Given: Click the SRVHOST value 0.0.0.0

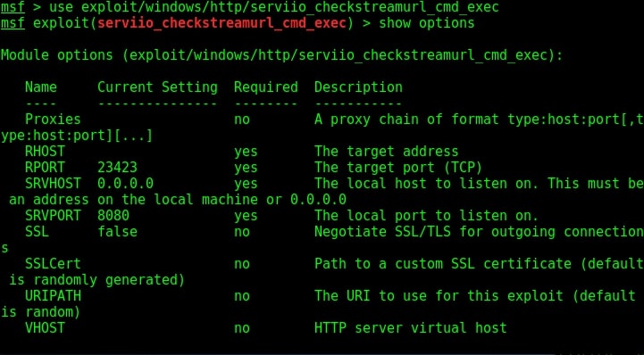Looking at the screenshot, I should (125, 183).
